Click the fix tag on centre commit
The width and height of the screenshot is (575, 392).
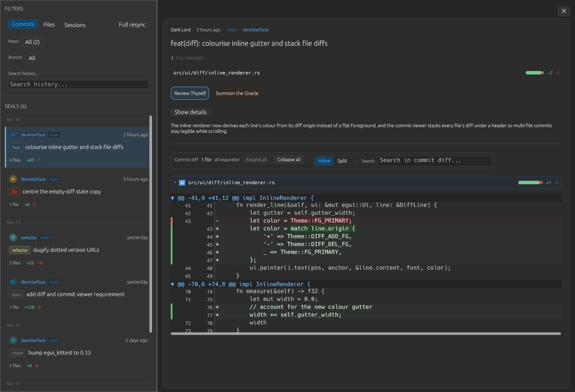(14, 192)
